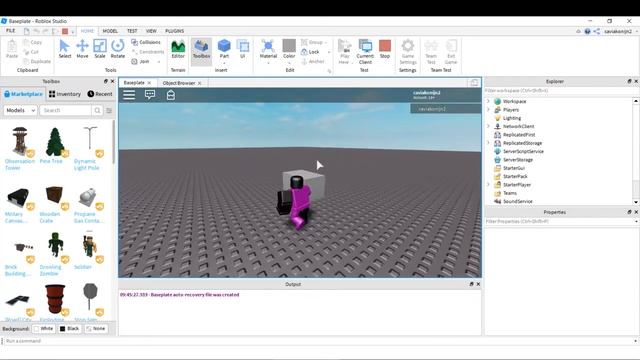Click the Stop test button

(385, 49)
